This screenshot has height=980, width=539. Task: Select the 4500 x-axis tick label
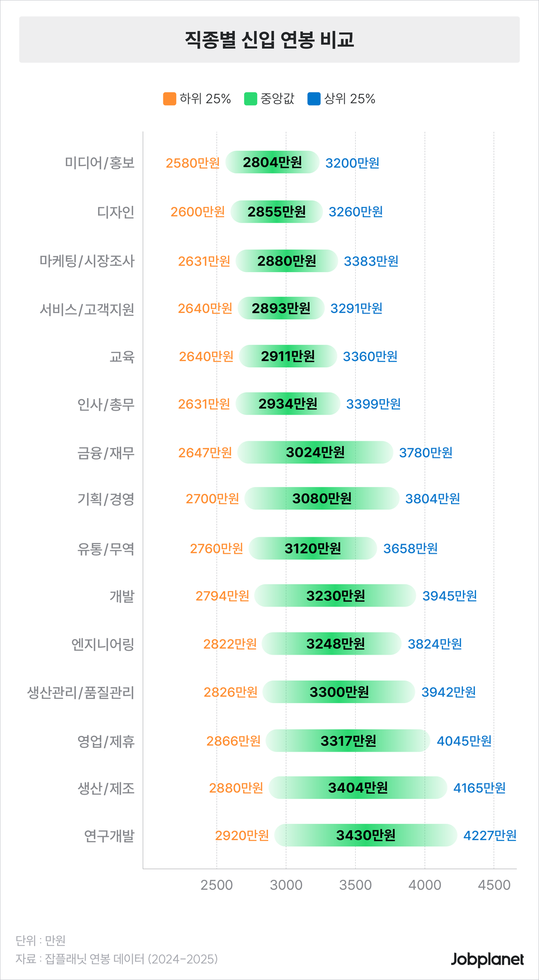[494, 885]
